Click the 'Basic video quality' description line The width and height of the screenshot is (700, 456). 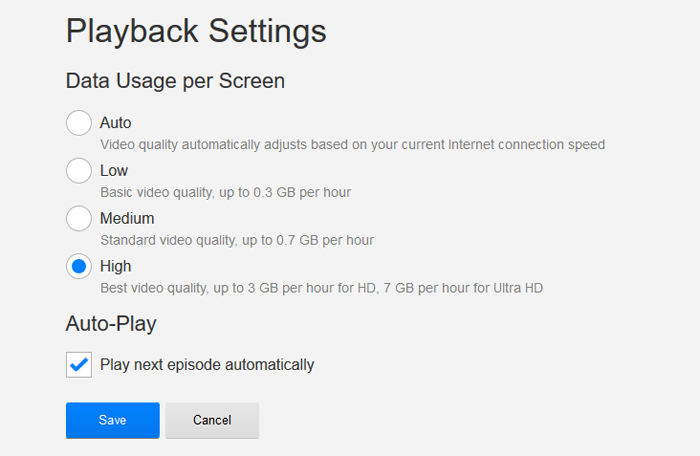click(x=225, y=192)
